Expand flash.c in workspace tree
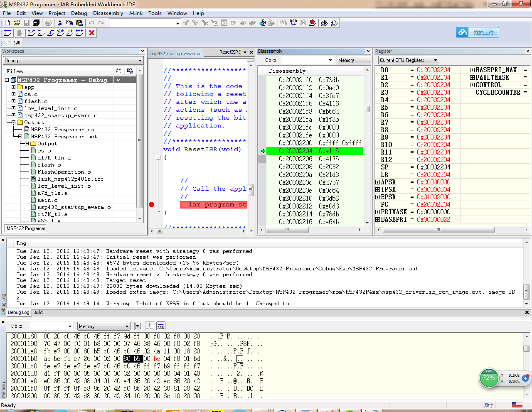Screen dimensions: 532x412 [x=14, y=101]
